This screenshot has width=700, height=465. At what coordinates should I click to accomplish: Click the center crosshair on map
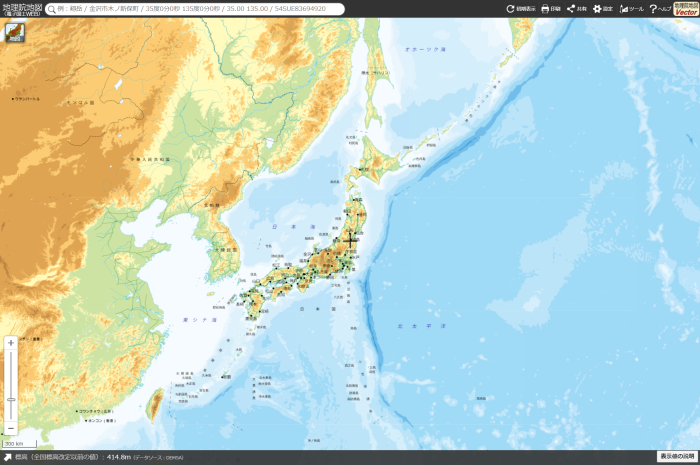(x=350, y=241)
